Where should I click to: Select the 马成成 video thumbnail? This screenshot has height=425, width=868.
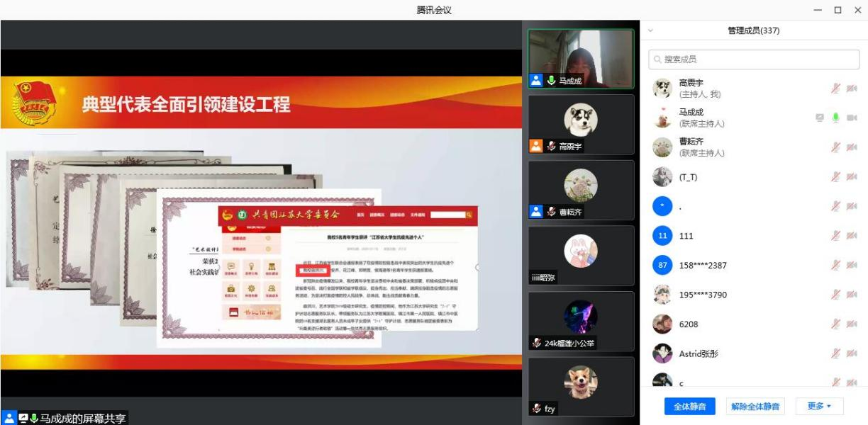pyautogui.click(x=582, y=59)
